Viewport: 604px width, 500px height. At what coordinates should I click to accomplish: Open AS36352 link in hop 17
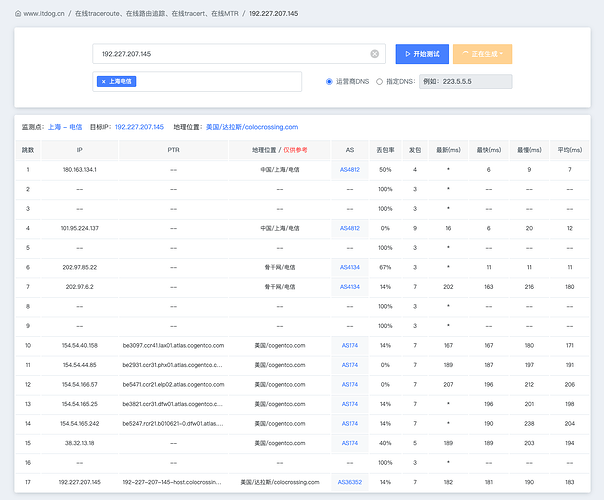point(350,482)
